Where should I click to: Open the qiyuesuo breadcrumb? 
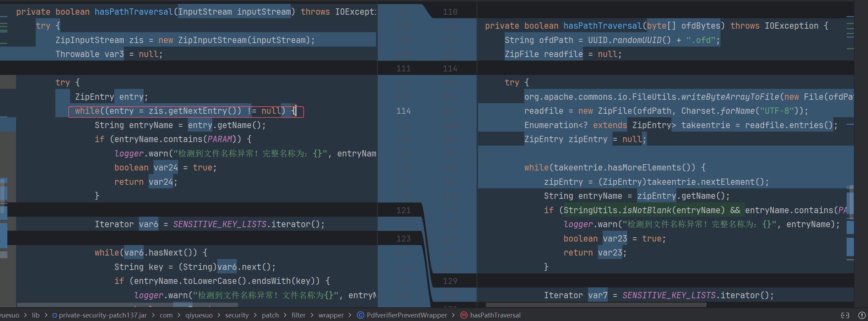199,315
